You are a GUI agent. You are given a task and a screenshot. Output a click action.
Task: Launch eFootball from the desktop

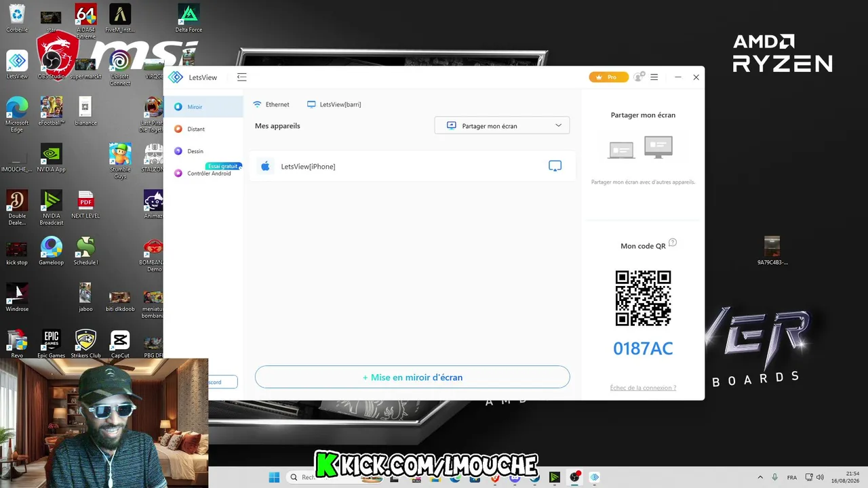52,111
